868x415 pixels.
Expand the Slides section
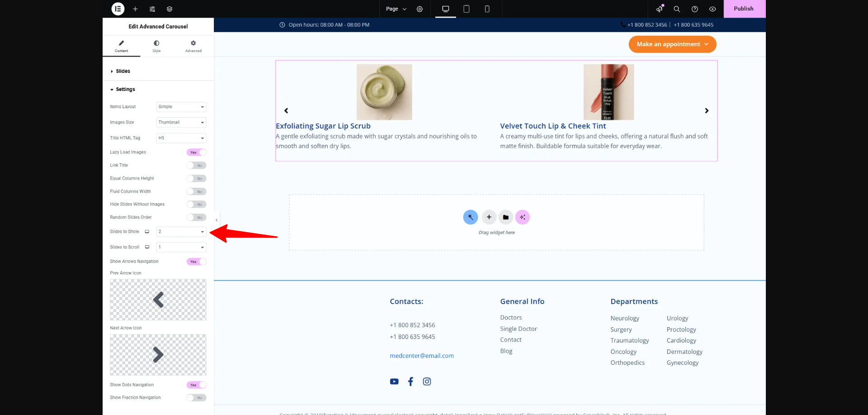click(123, 72)
